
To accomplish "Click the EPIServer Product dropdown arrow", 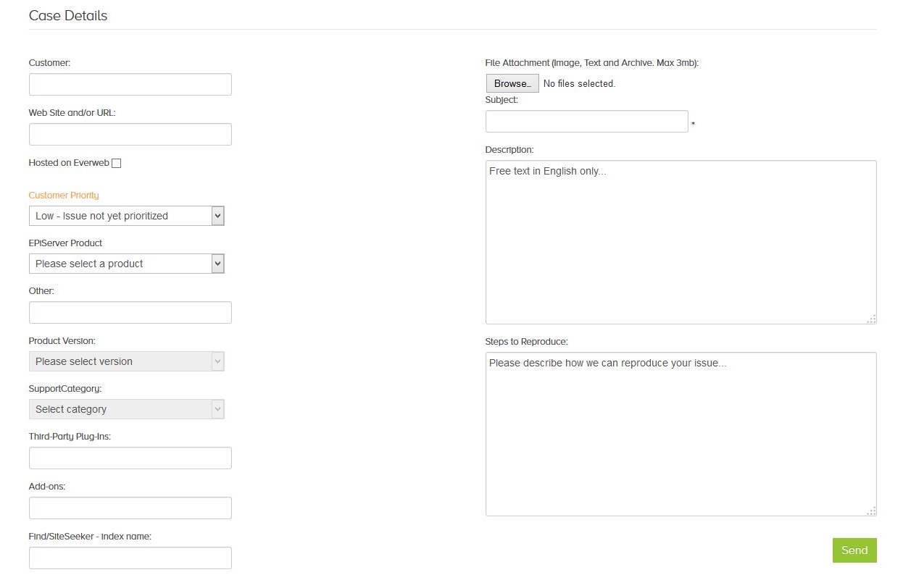I will click(218, 263).
